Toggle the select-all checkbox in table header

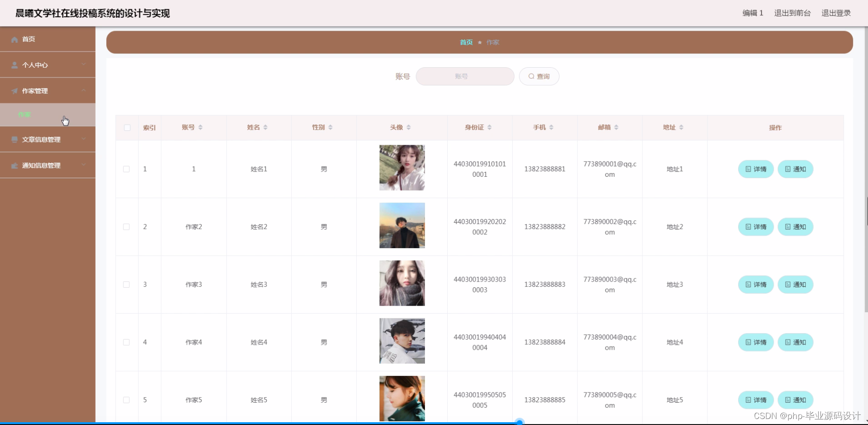pyautogui.click(x=126, y=128)
